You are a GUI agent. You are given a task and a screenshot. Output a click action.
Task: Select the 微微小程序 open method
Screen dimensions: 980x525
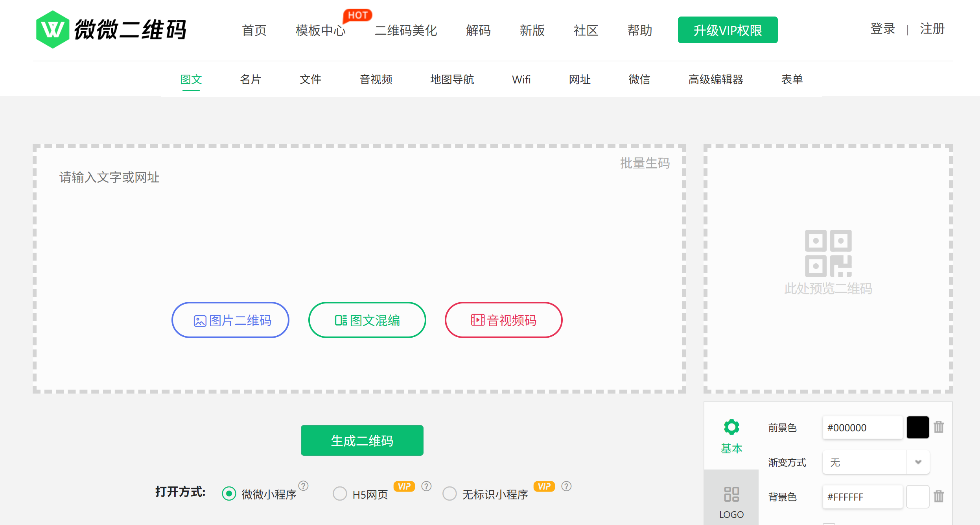(229, 494)
